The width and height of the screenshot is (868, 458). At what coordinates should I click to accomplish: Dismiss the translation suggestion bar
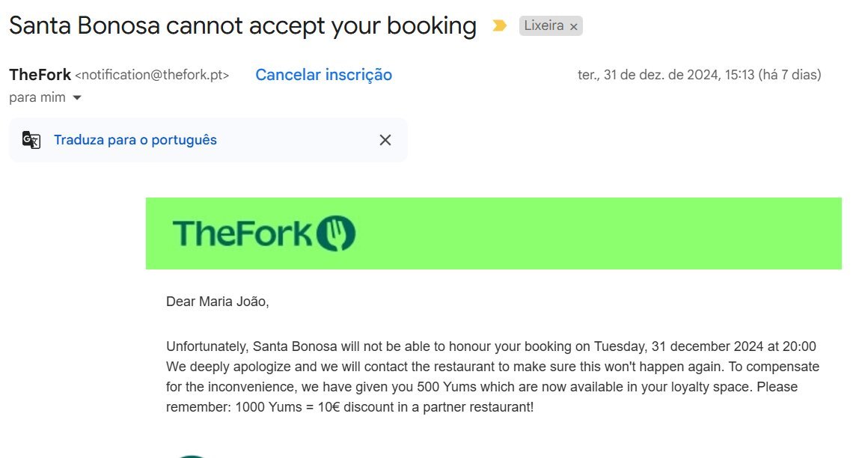coord(385,140)
